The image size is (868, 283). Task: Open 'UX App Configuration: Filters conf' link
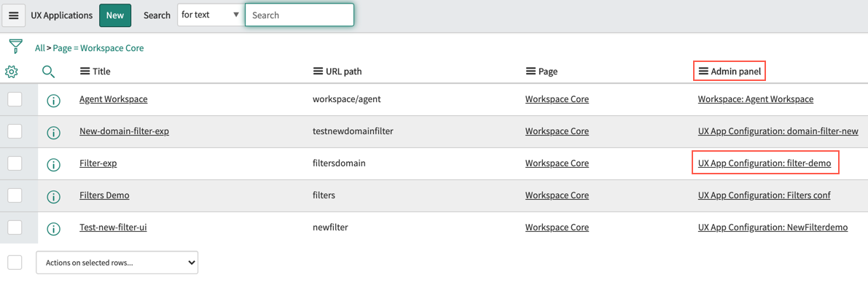765,195
